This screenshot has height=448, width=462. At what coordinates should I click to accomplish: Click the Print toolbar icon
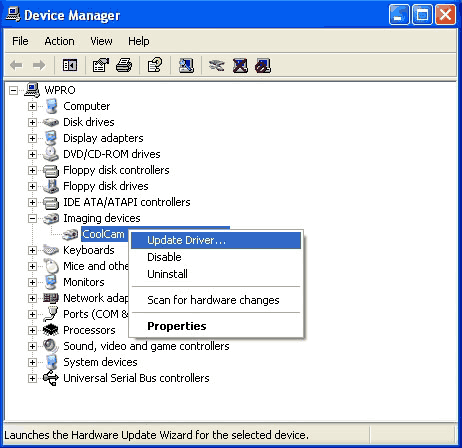tap(124, 65)
